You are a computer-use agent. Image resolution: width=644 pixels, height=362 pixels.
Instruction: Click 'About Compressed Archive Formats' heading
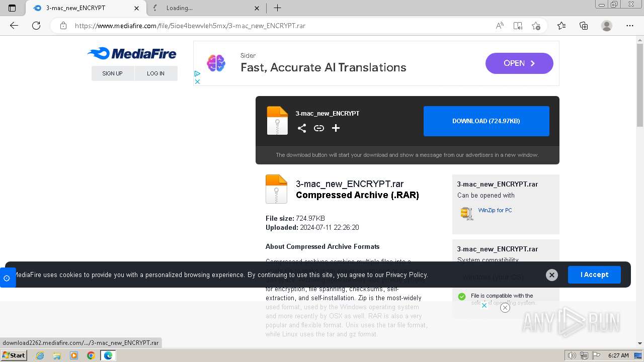point(323,246)
